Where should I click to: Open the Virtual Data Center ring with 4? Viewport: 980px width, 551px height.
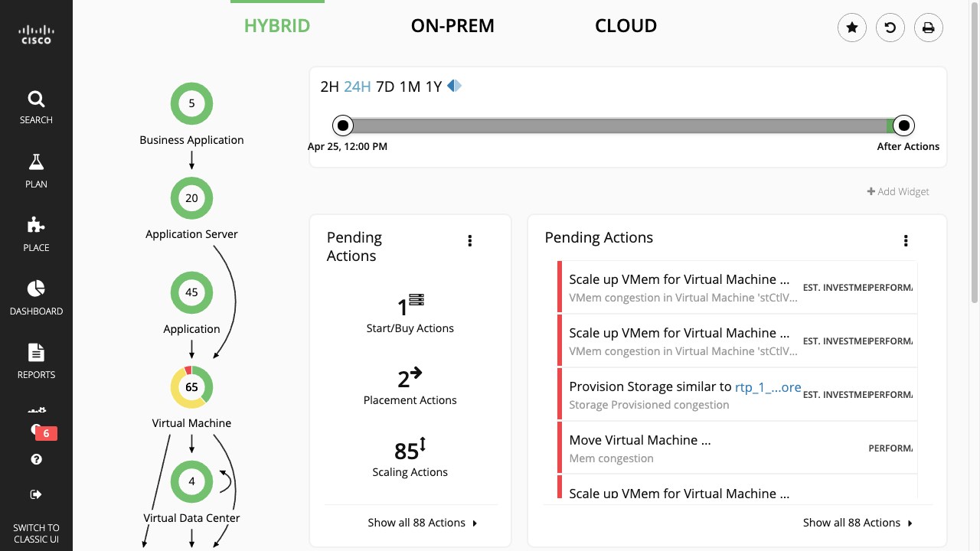click(191, 481)
